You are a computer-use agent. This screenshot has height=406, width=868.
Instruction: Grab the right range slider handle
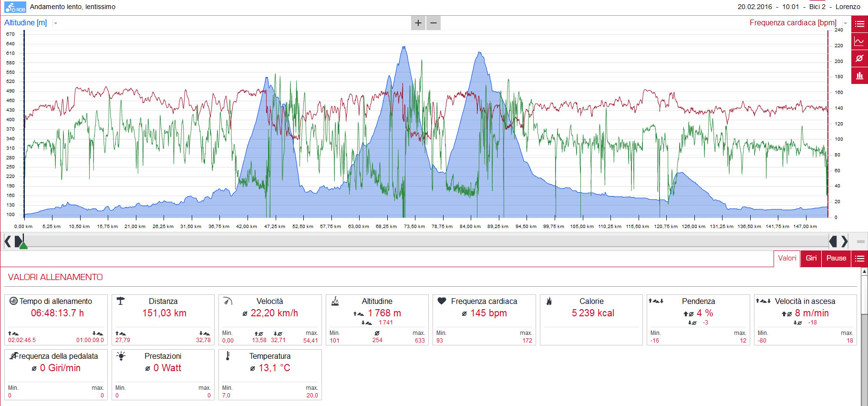[x=833, y=242]
